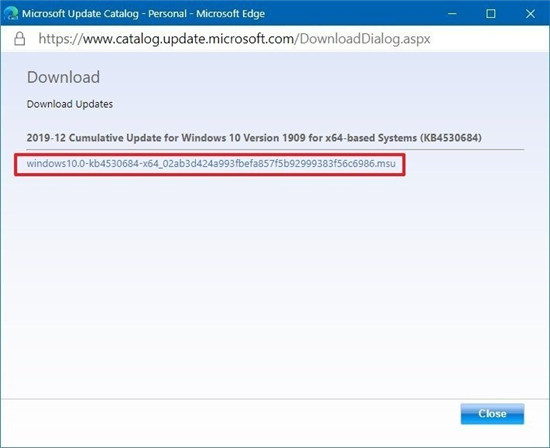Close the Edge window with the X icon
Viewport: 550px width, 448px height.
tap(530, 14)
